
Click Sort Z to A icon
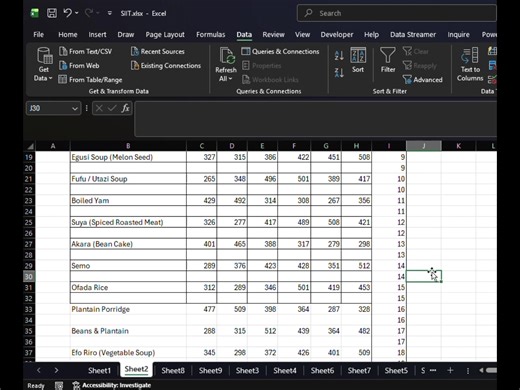tap(339, 72)
